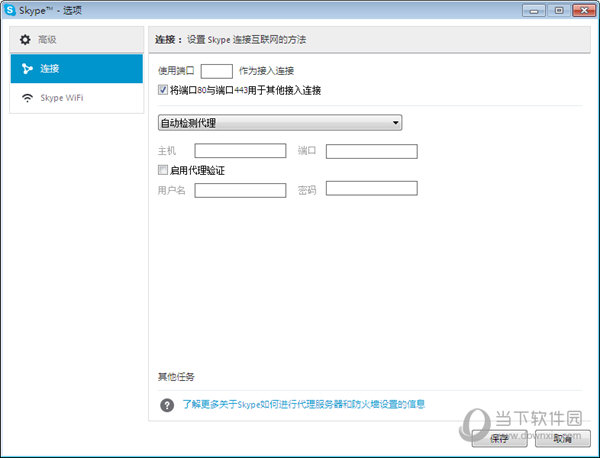
Task: Minimize the Skype options window
Action: point(534,11)
